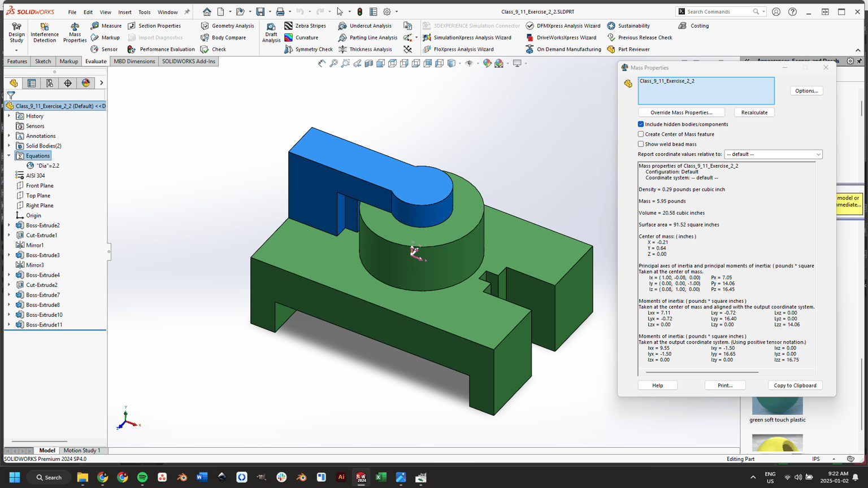The width and height of the screenshot is (868, 488).
Task: Click the Save icon in the title bar
Action: pyautogui.click(x=260, y=11)
